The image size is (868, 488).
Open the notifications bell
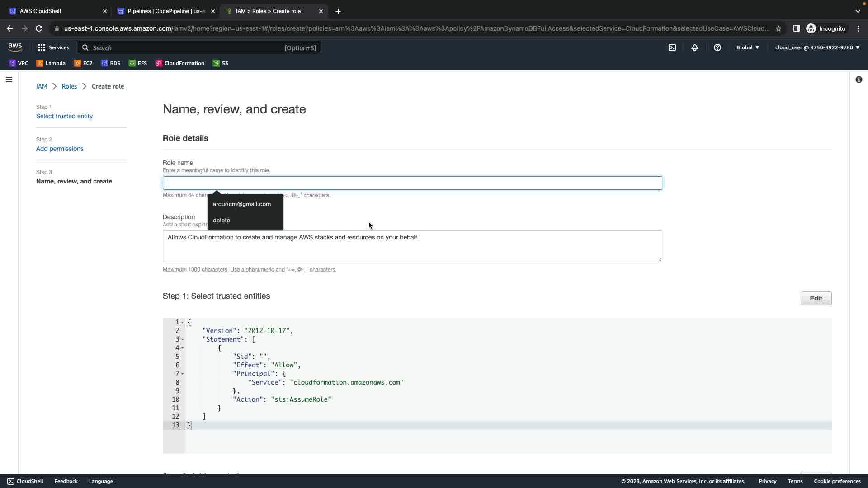click(695, 47)
